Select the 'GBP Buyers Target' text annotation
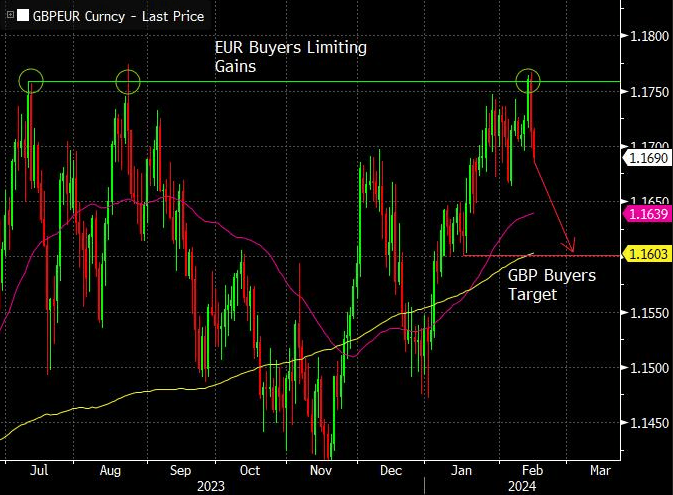Image resolution: width=673 pixels, height=495 pixels. (551, 285)
